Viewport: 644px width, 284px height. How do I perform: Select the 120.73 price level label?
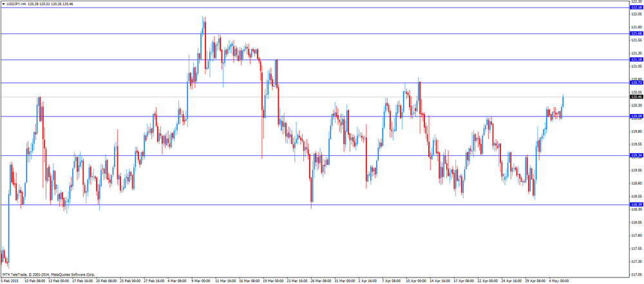[636, 82]
